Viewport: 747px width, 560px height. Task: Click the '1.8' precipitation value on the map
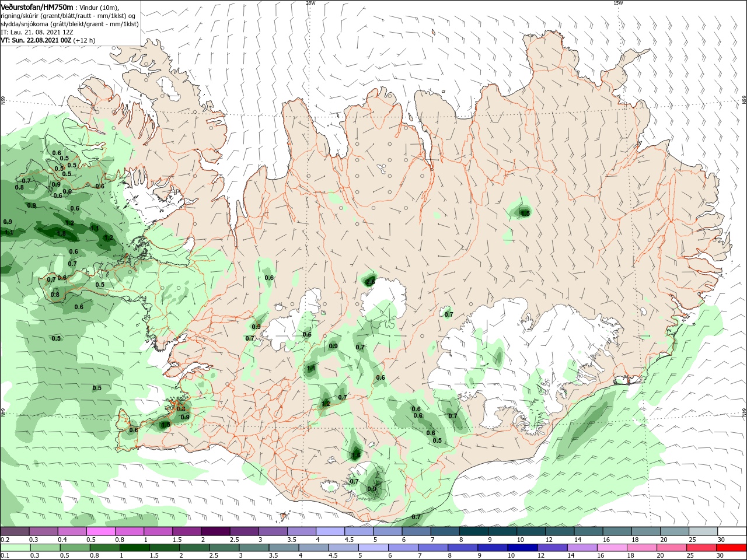[61, 233]
